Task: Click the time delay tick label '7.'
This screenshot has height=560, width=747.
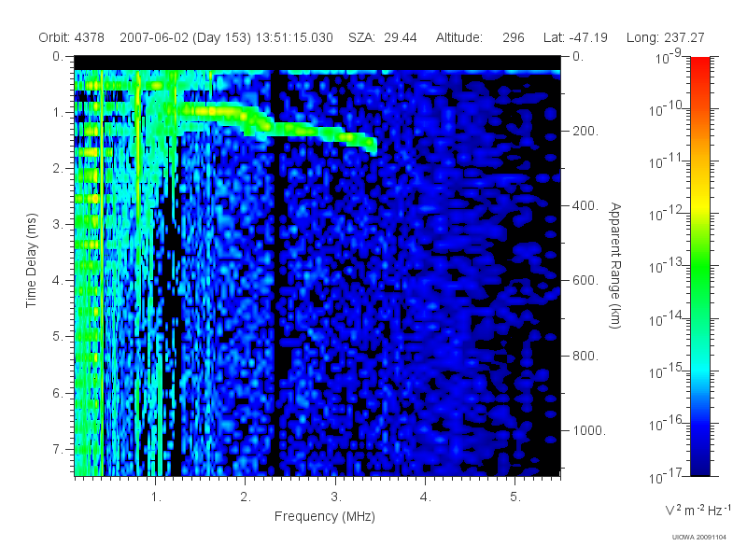Action: (58, 449)
